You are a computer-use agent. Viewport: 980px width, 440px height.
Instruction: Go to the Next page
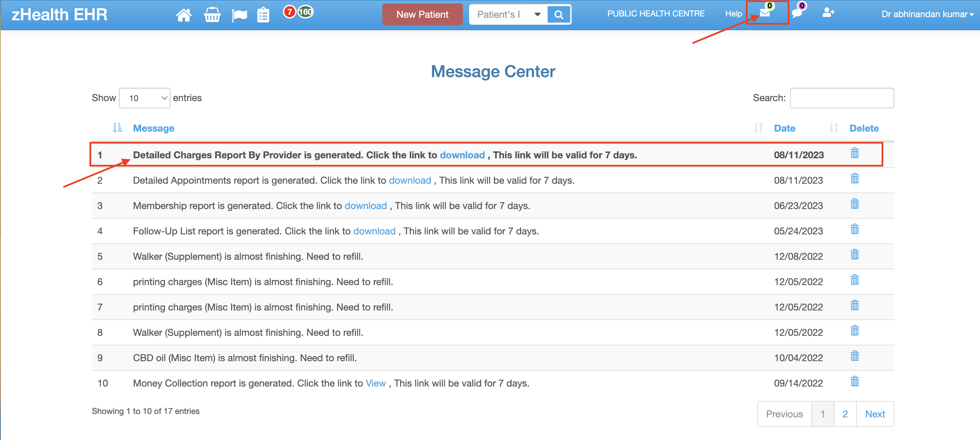875,414
